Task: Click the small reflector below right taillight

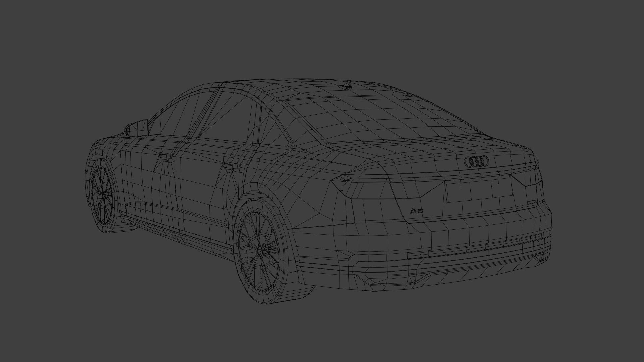Action: 531,202
